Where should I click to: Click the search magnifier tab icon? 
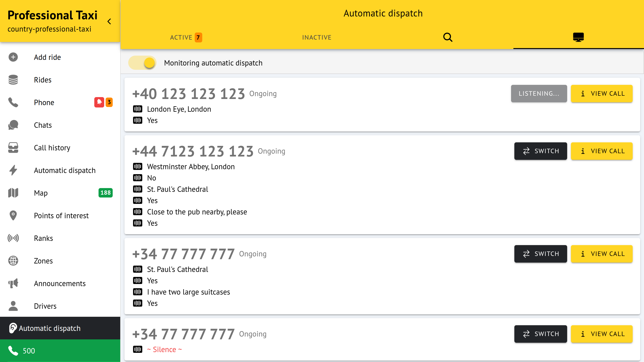click(x=447, y=37)
